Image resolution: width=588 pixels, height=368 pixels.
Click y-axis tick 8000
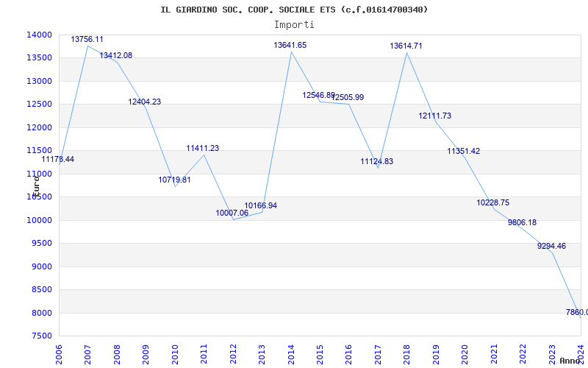pos(42,314)
